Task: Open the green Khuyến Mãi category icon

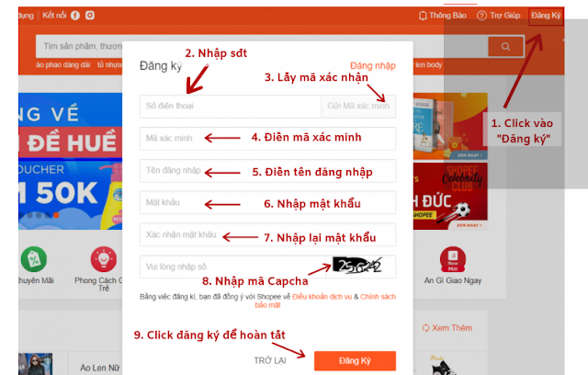Action: point(34,259)
